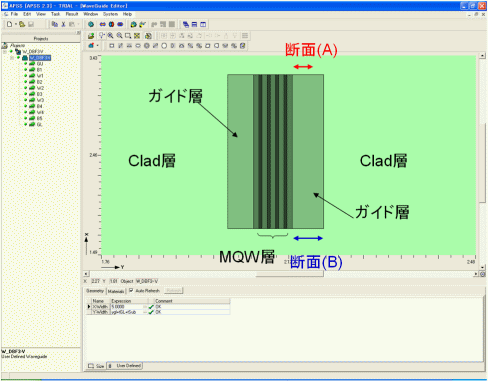Open the User Defined bottom tab
Viewport: 488px width, 381px height.
[128, 366]
